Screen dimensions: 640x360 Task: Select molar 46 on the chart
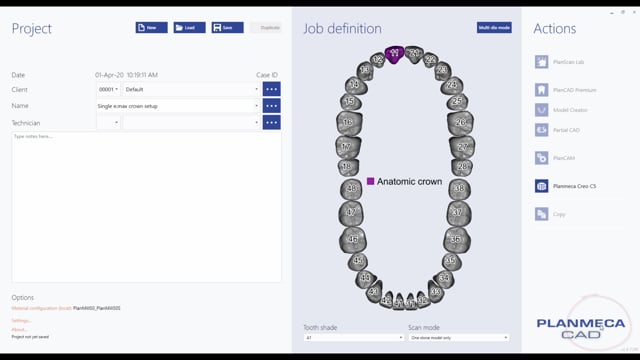(x=353, y=240)
